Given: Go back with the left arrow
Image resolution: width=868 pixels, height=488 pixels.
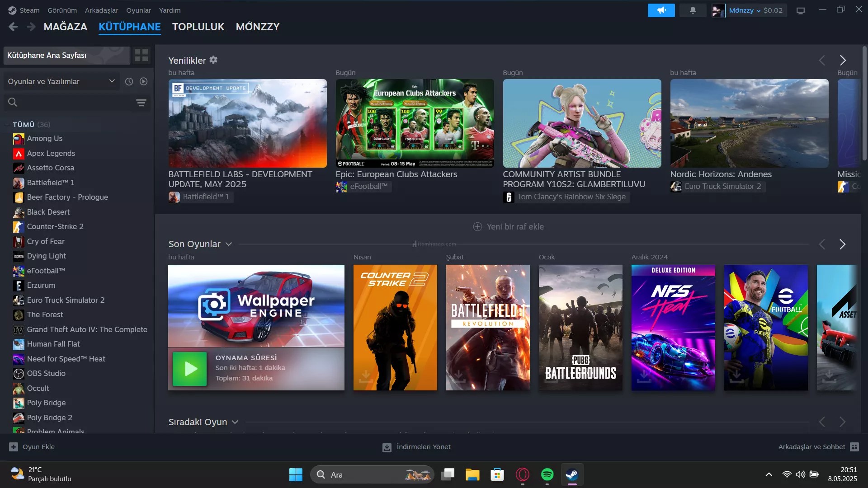Looking at the screenshot, I should 13,27.
